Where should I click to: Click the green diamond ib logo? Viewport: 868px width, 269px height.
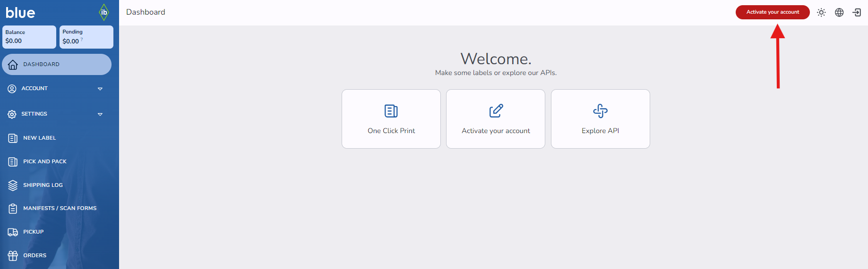coord(104,12)
